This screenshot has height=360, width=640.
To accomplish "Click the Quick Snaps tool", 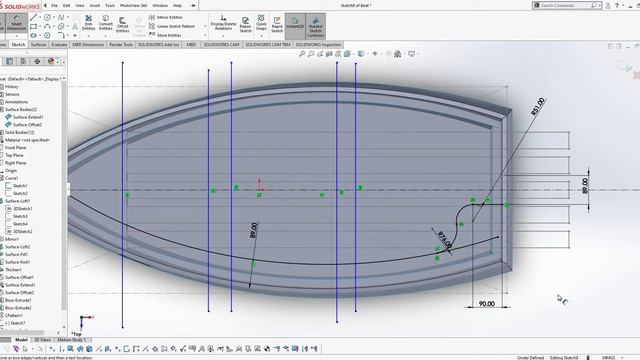I will coord(261,22).
